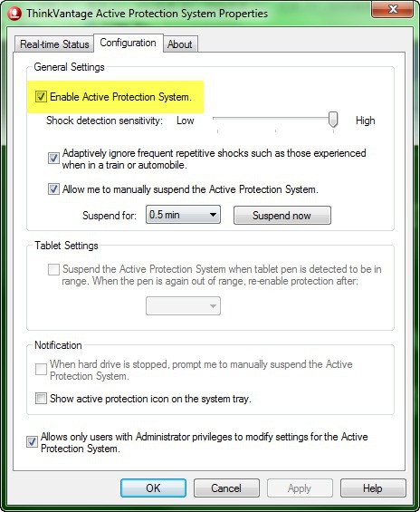Click the arrow of the Suspend for combo box
The image size is (420, 512).
click(x=213, y=215)
